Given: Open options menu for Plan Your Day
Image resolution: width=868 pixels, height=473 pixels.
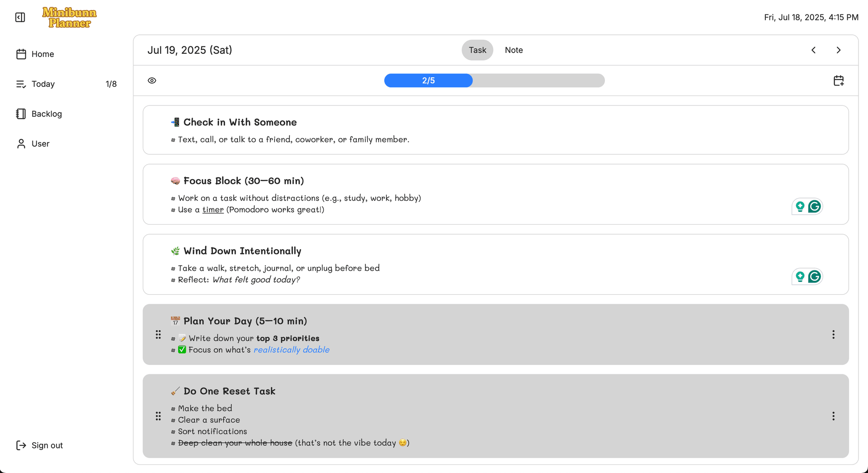Looking at the screenshot, I should tap(833, 335).
